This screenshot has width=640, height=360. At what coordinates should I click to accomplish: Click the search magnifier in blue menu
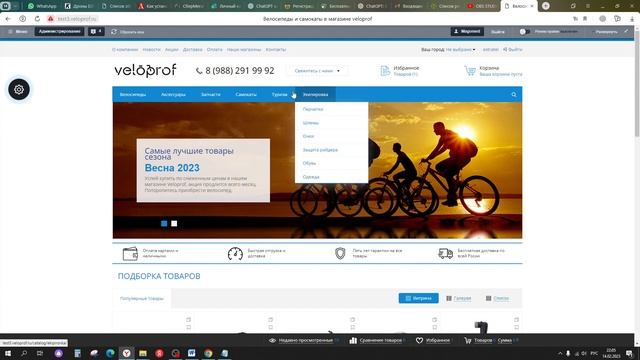pyautogui.click(x=514, y=94)
